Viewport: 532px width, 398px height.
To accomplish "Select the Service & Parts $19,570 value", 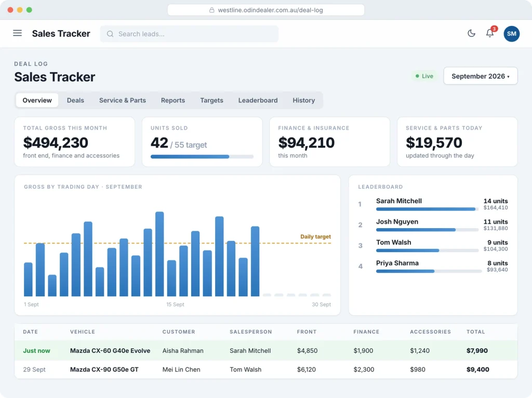I will tap(434, 142).
